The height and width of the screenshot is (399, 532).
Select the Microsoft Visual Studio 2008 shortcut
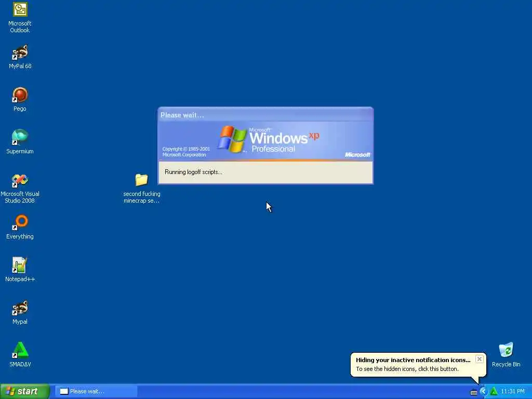tap(20, 189)
